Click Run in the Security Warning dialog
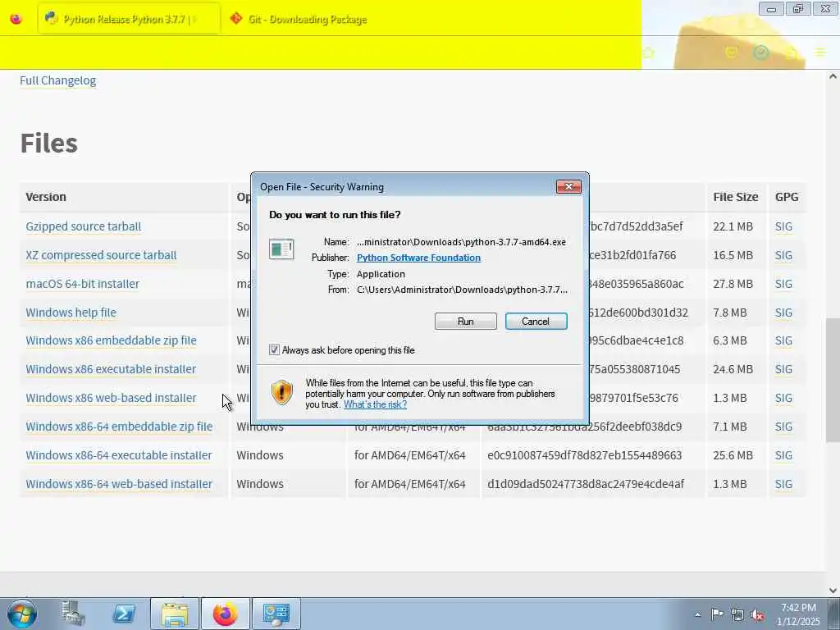The image size is (840, 630). coord(466,322)
